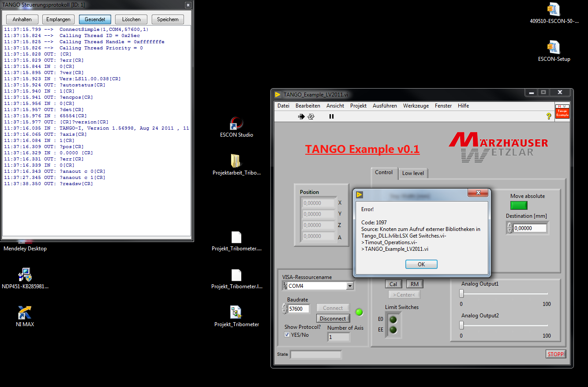Run the VI with the run arrow
The height and width of the screenshot is (387, 588).
click(301, 116)
